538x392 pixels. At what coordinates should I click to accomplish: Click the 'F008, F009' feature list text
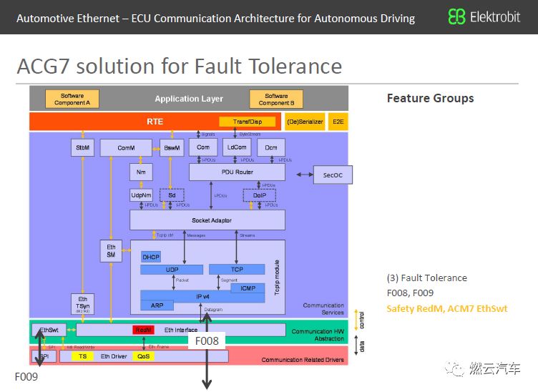click(410, 293)
